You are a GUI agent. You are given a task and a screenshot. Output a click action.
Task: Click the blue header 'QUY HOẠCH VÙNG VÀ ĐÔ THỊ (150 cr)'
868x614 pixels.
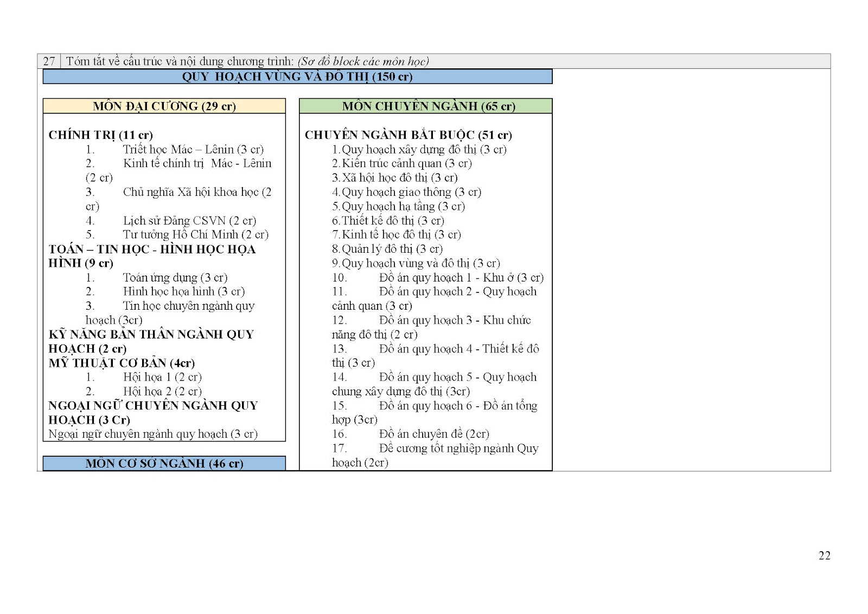[x=297, y=76]
